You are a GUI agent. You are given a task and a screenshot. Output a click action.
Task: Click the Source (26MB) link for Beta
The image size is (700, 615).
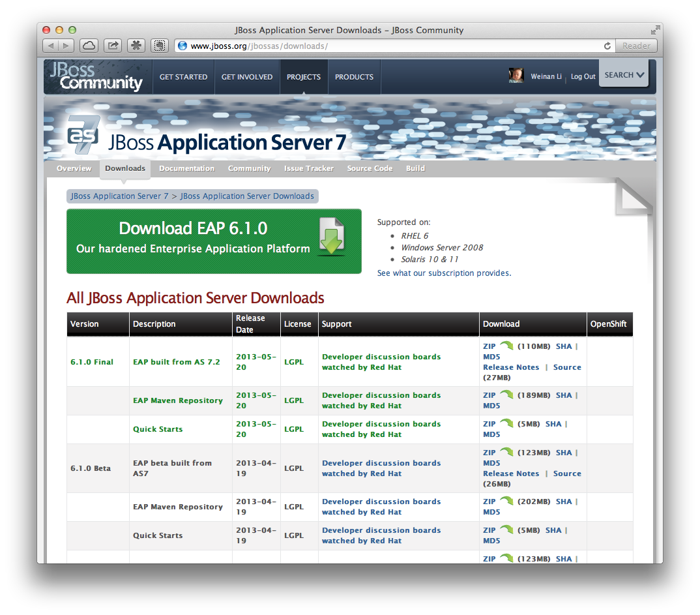(567, 473)
